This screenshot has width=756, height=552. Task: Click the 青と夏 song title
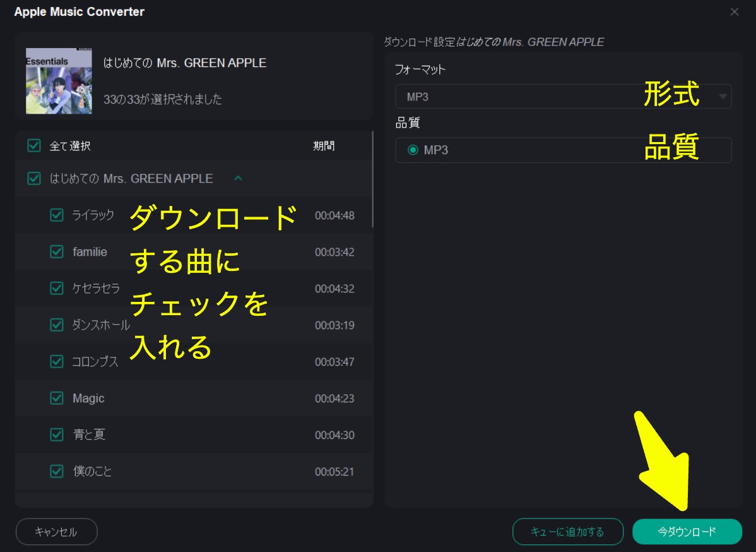tap(89, 435)
